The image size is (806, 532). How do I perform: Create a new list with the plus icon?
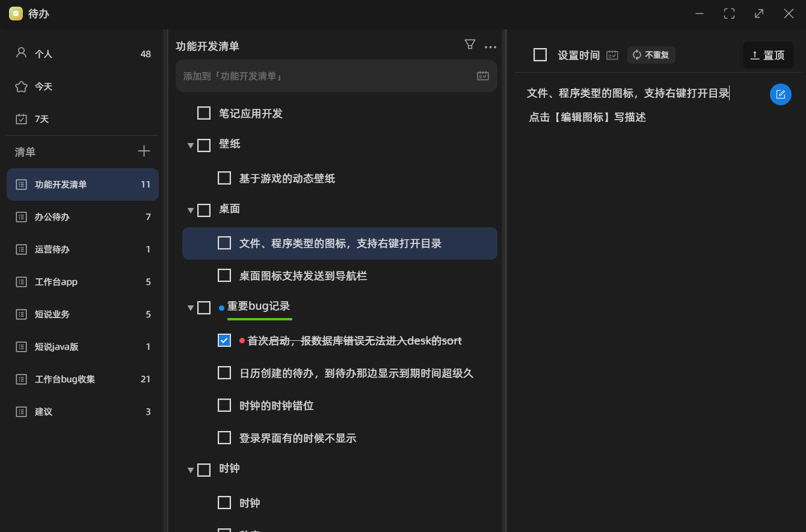pyautogui.click(x=144, y=151)
